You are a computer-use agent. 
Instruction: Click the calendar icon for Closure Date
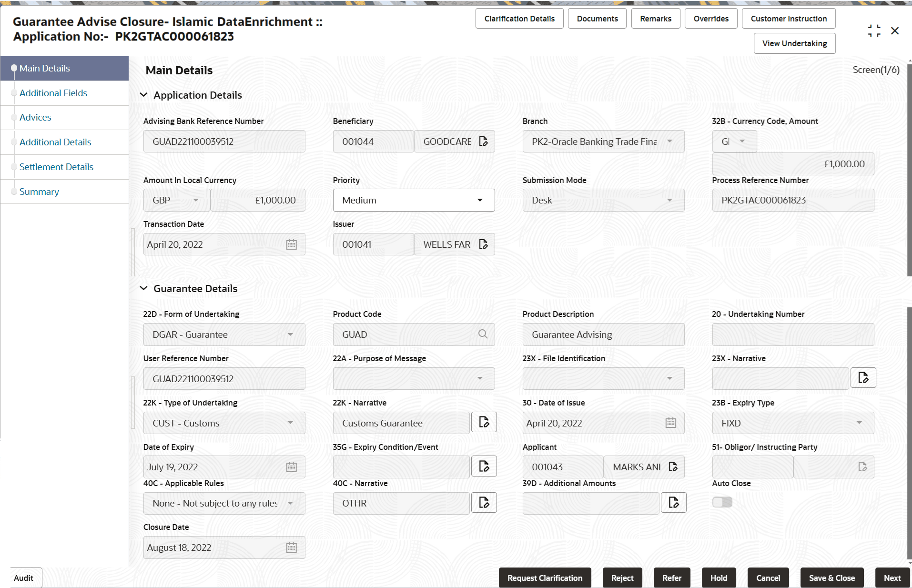click(291, 547)
